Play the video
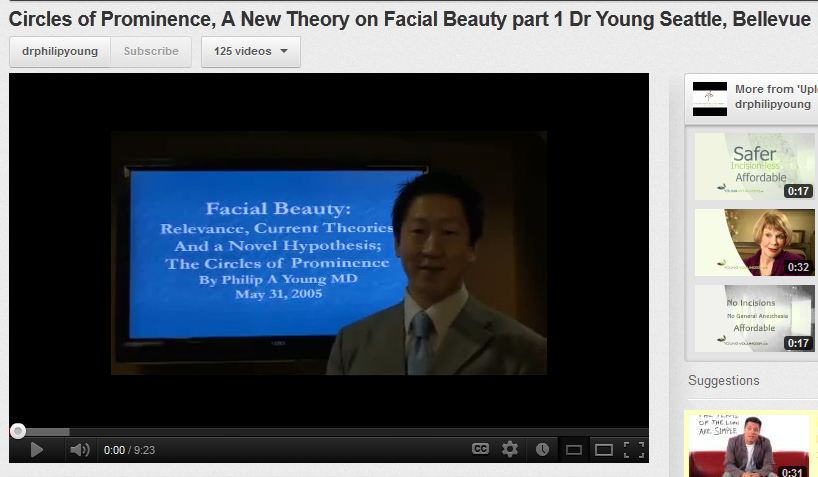The width and height of the screenshot is (818, 477). [37, 450]
